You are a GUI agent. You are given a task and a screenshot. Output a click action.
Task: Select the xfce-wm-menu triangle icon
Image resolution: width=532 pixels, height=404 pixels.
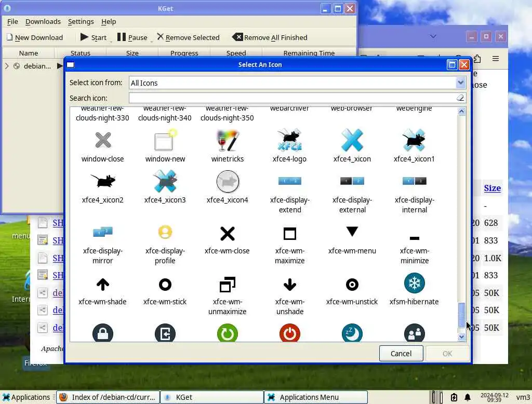tap(352, 232)
